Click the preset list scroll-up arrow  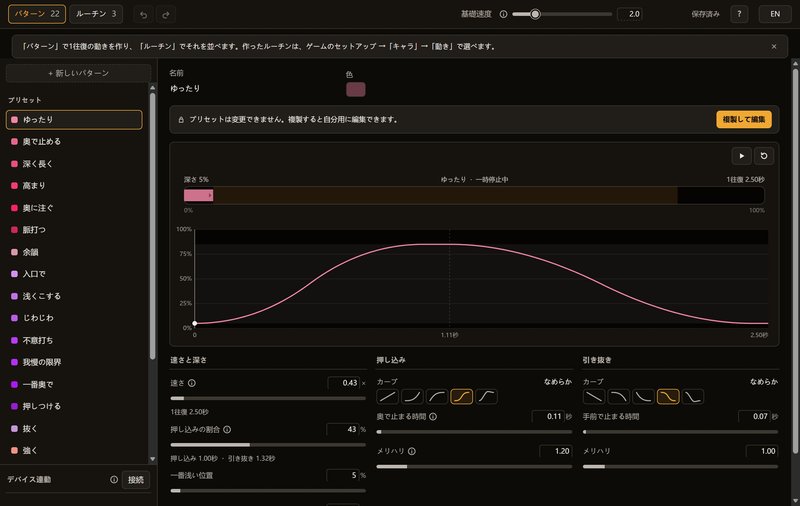click(x=152, y=88)
